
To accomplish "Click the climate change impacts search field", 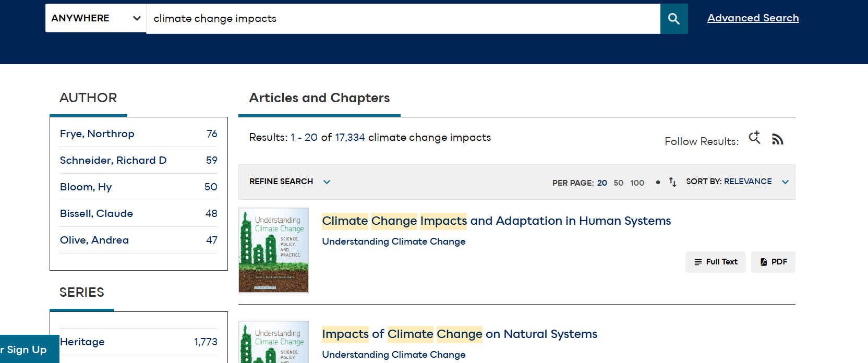I will (403, 19).
